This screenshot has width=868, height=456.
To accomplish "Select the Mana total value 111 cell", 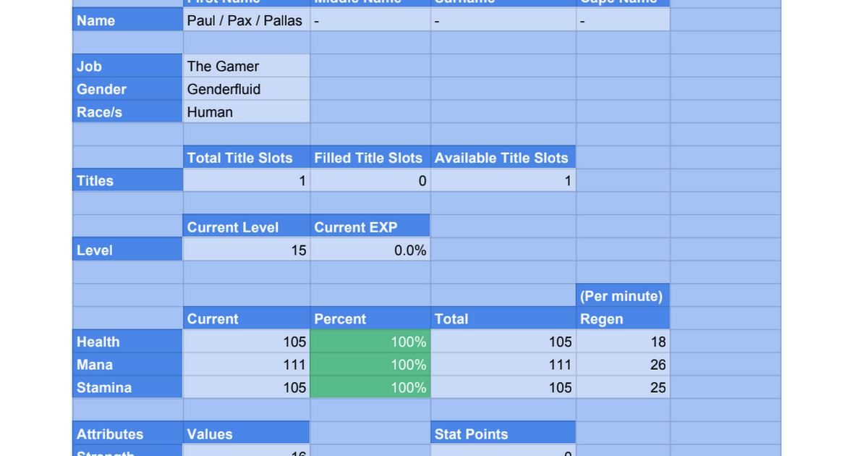I will tap(503, 365).
